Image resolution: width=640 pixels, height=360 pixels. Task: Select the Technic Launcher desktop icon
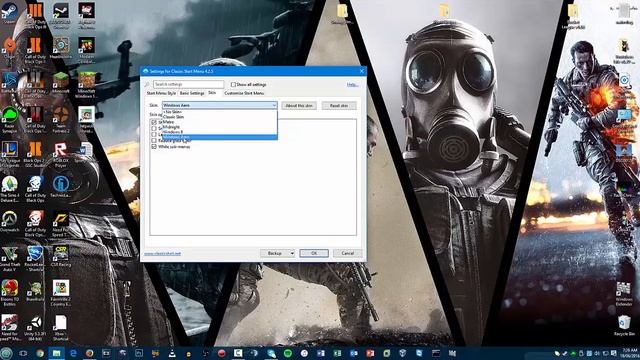pyautogui.click(x=60, y=187)
